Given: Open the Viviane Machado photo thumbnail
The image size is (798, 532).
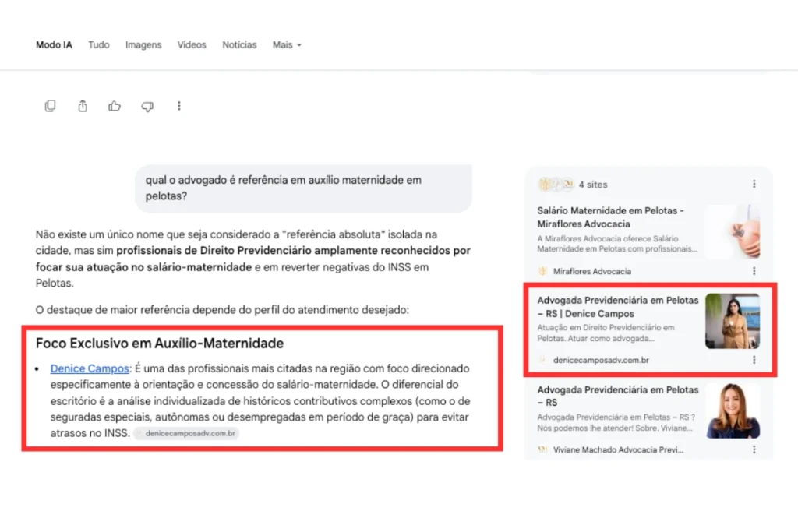Looking at the screenshot, I should click(733, 411).
